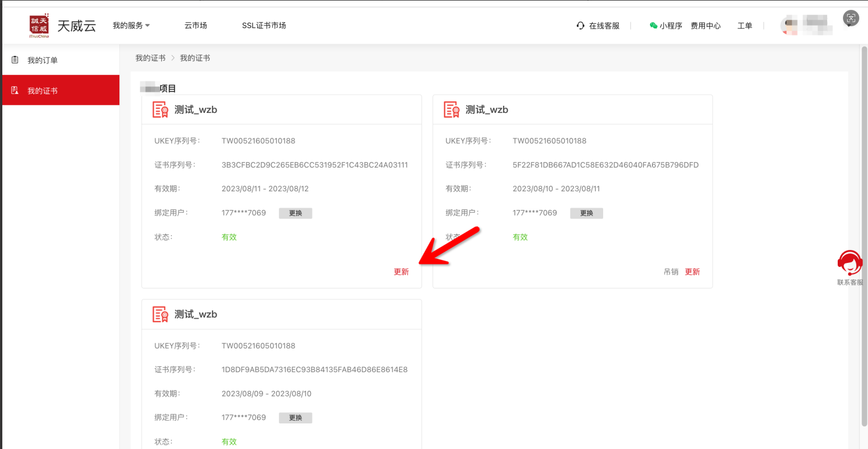Open 费用中心 from the header
This screenshot has width=868, height=449.
(x=706, y=26)
